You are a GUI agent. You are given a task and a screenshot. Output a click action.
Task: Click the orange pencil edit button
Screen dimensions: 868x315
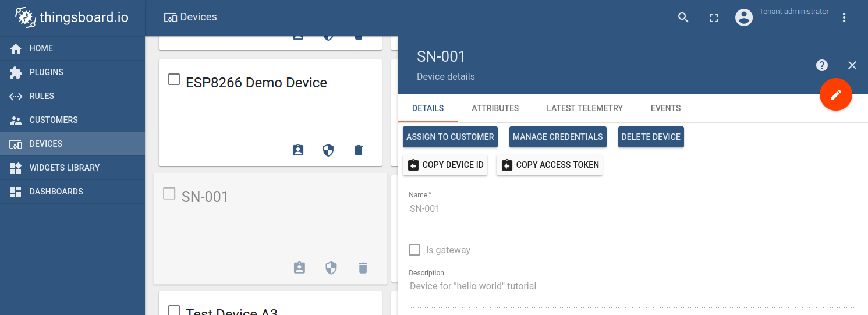point(835,94)
